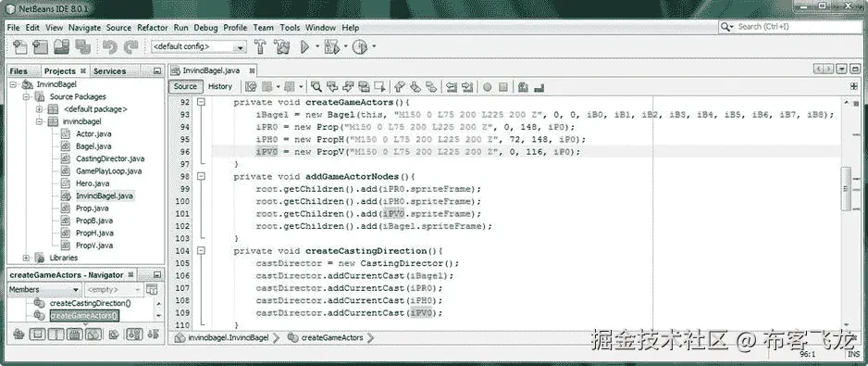Toggle Highlight Search in editor toolbar
868x366 pixels.
point(364,86)
